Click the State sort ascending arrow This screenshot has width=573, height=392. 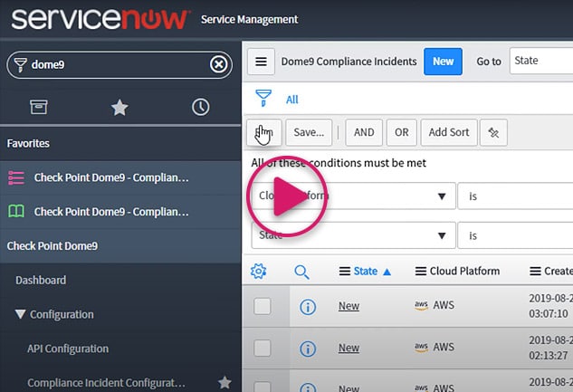point(387,272)
